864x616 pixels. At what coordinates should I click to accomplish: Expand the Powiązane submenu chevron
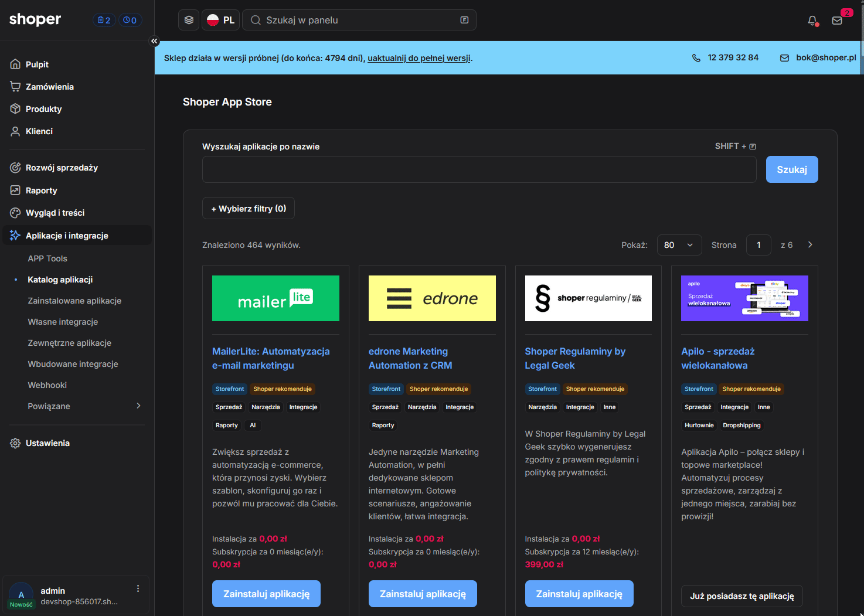click(138, 406)
